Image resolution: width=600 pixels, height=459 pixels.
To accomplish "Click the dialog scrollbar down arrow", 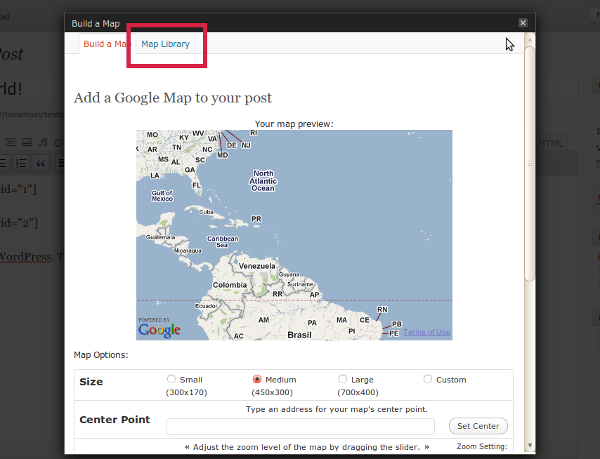I will pyautogui.click(x=530, y=445).
